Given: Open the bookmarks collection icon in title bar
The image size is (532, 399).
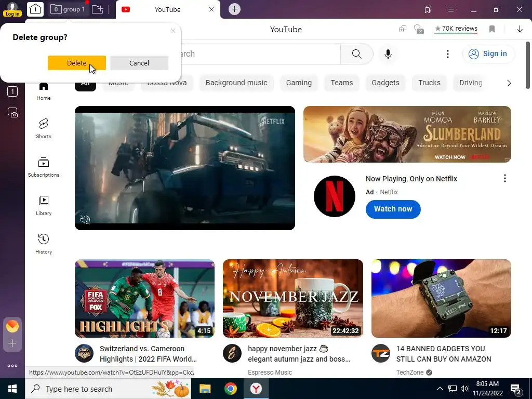Looking at the screenshot, I should pos(428,9).
